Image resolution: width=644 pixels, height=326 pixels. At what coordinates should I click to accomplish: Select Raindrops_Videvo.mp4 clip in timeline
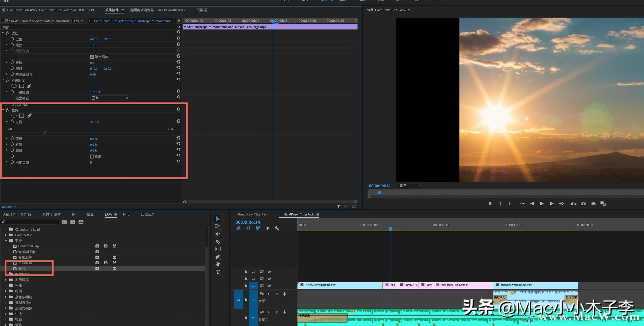point(463,285)
